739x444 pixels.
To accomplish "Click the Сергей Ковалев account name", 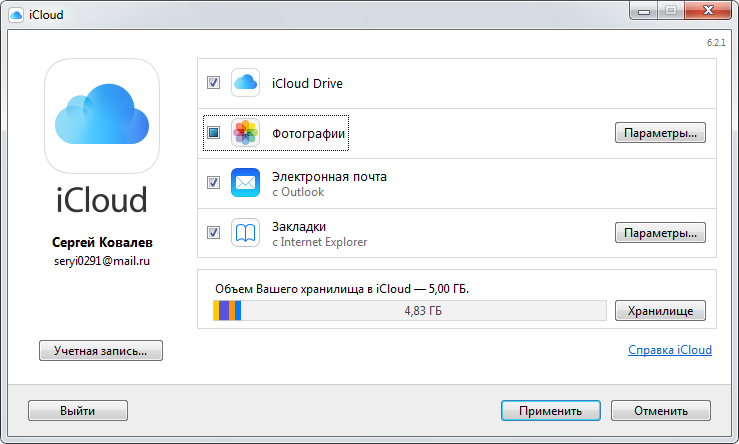I will click(102, 242).
